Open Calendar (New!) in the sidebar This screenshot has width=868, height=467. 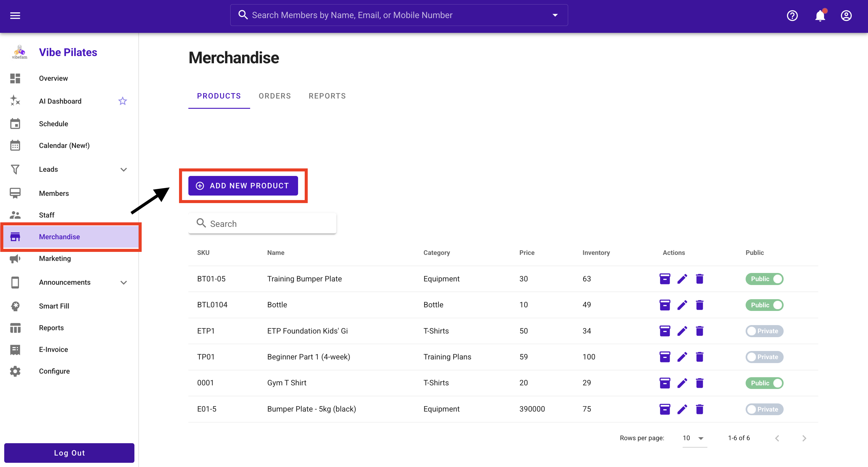tap(69, 146)
